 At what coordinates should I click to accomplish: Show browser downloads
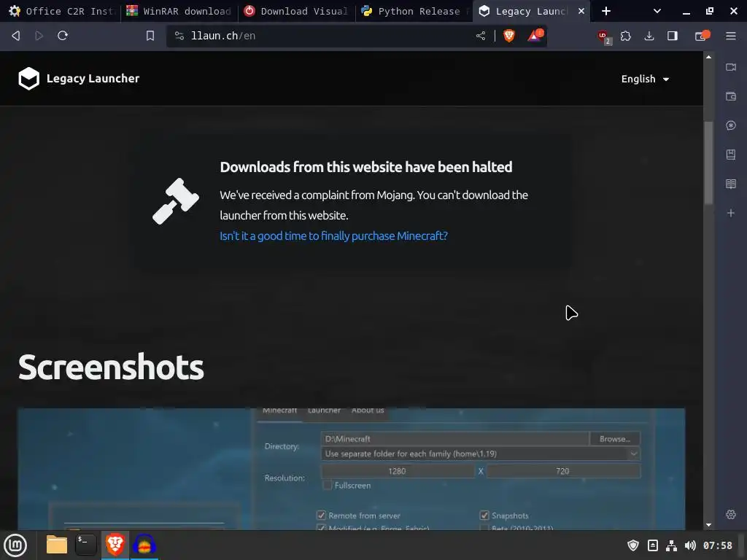pyautogui.click(x=649, y=36)
